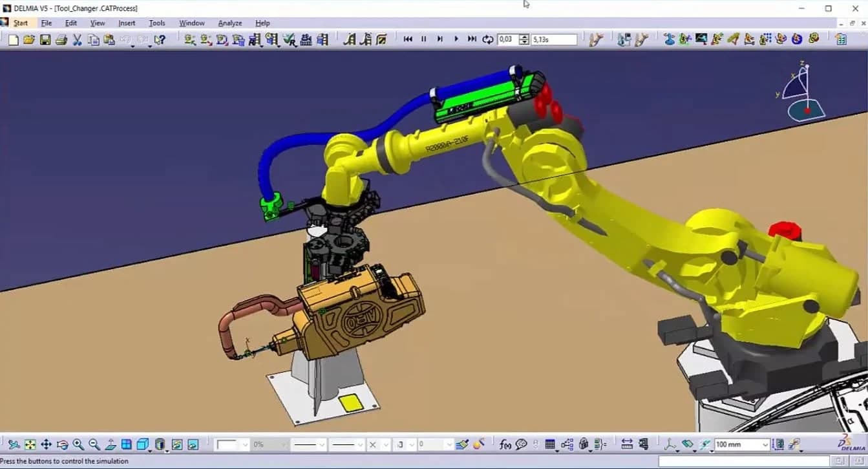Jump simulation to the end
The height and width of the screenshot is (469, 868).
coord(472,39)
